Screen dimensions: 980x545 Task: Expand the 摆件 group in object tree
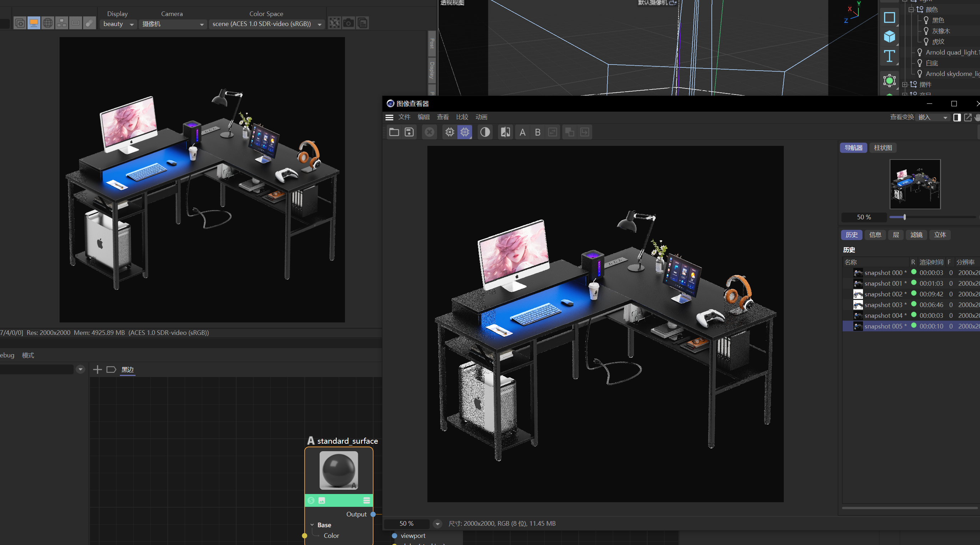point(905,85)
